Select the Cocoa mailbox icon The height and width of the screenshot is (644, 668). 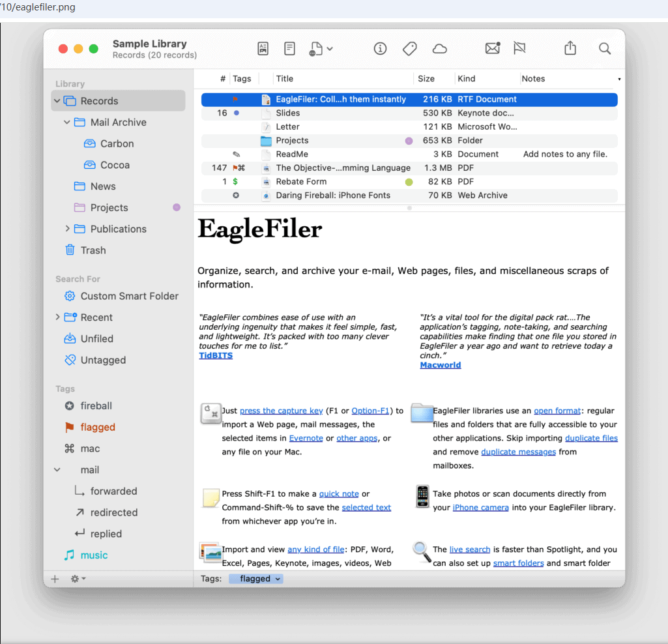(x=89, y=165)
